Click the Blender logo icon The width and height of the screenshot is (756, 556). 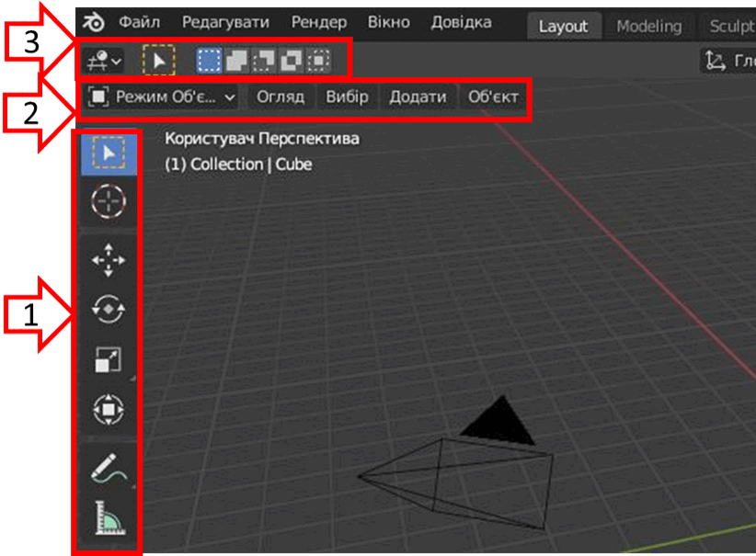click(x=93, y=22)
